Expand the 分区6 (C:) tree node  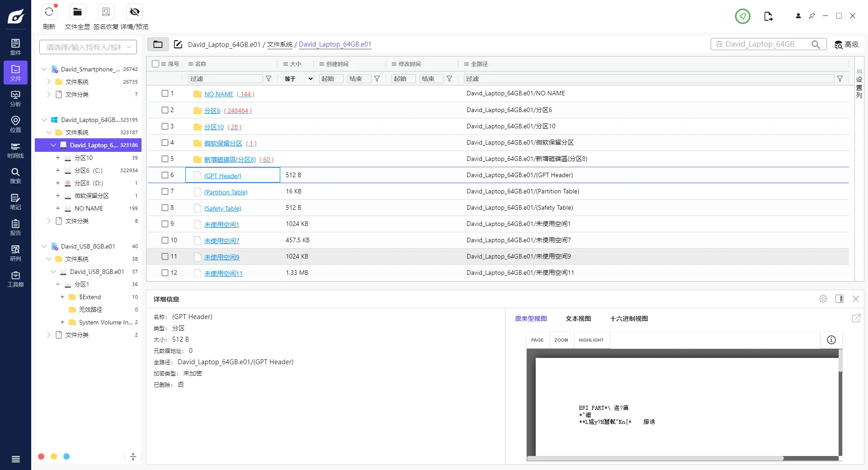pos(57,170)
